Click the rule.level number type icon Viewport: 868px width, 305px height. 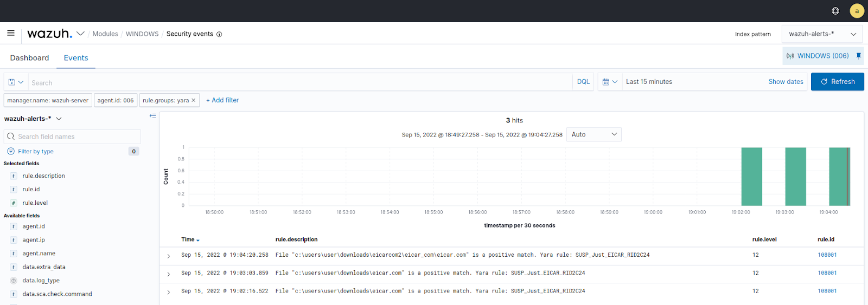pos(14,203)
